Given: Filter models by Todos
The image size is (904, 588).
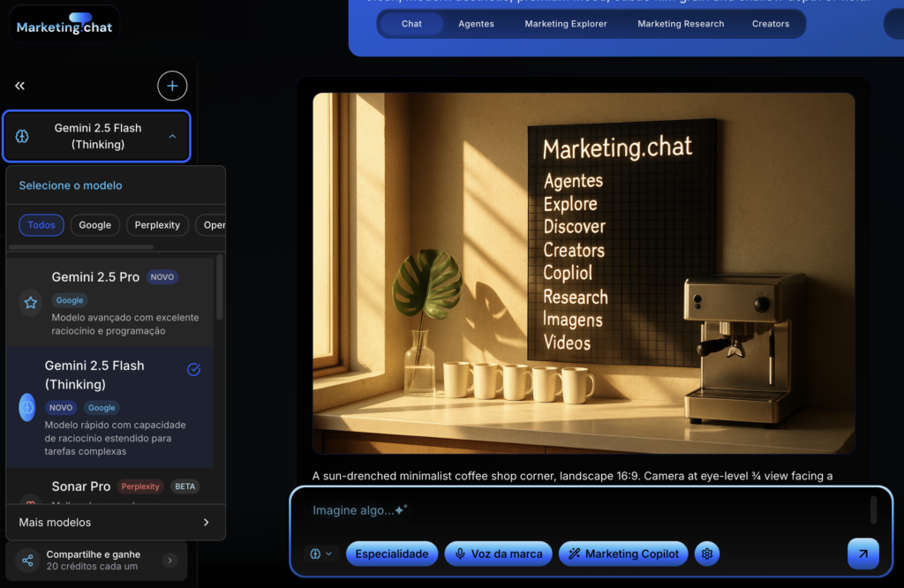Looking at the screenshot, I should coord(41,225).
